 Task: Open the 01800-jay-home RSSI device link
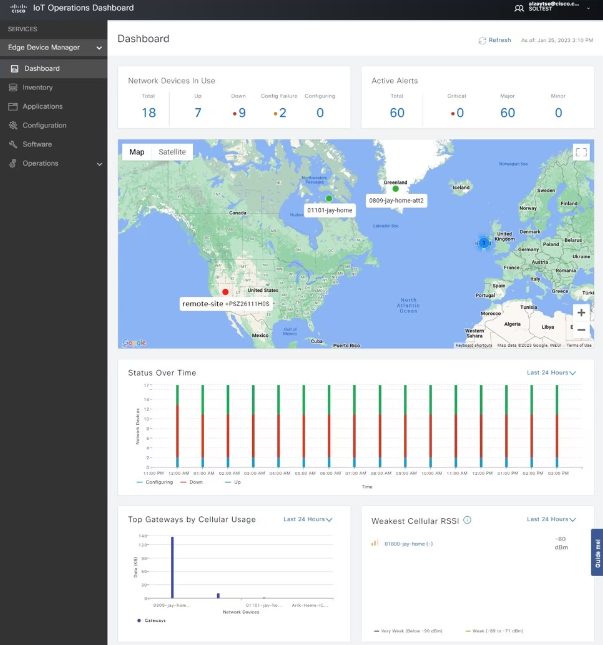click(408, 544)
